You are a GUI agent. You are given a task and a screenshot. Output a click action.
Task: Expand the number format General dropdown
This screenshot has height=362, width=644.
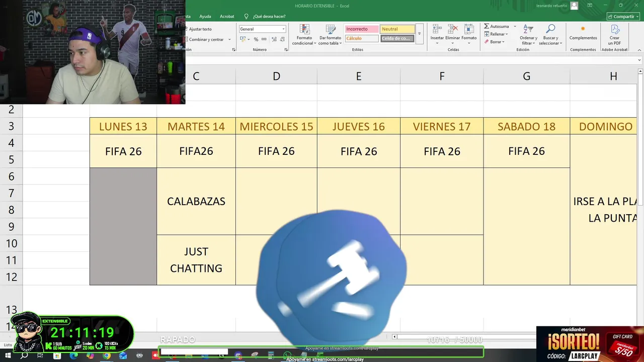pyautogui.click(x=283, y=29)
